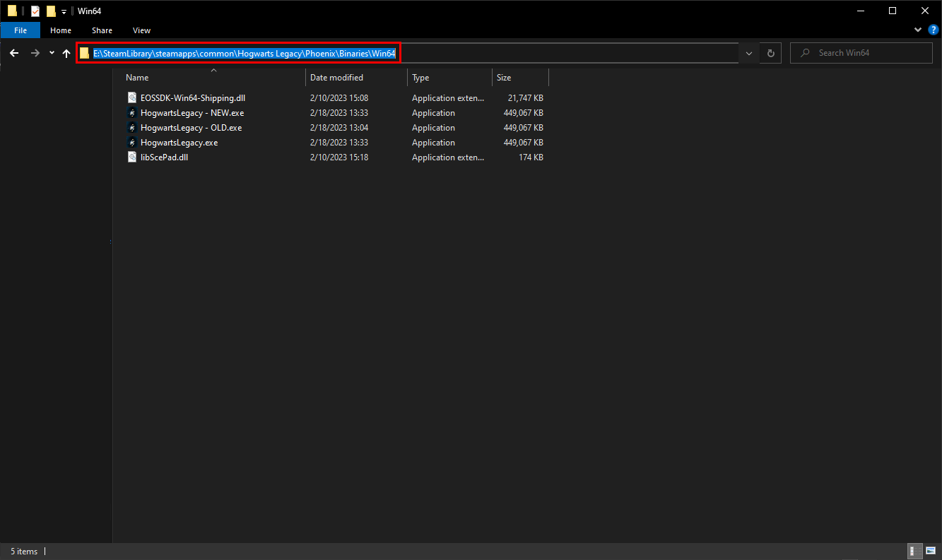
Task: Click the Search Win64 box
Action: click(x=861, y=53)
